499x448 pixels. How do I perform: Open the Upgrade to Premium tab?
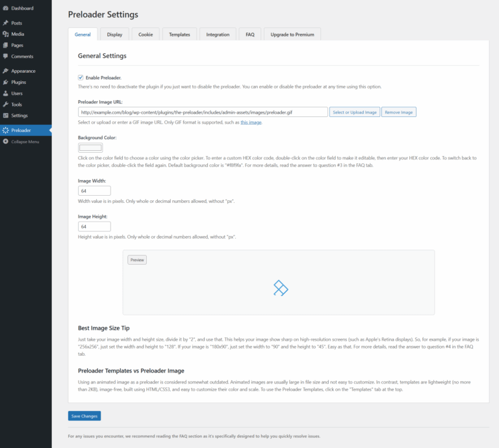[292, 34]
